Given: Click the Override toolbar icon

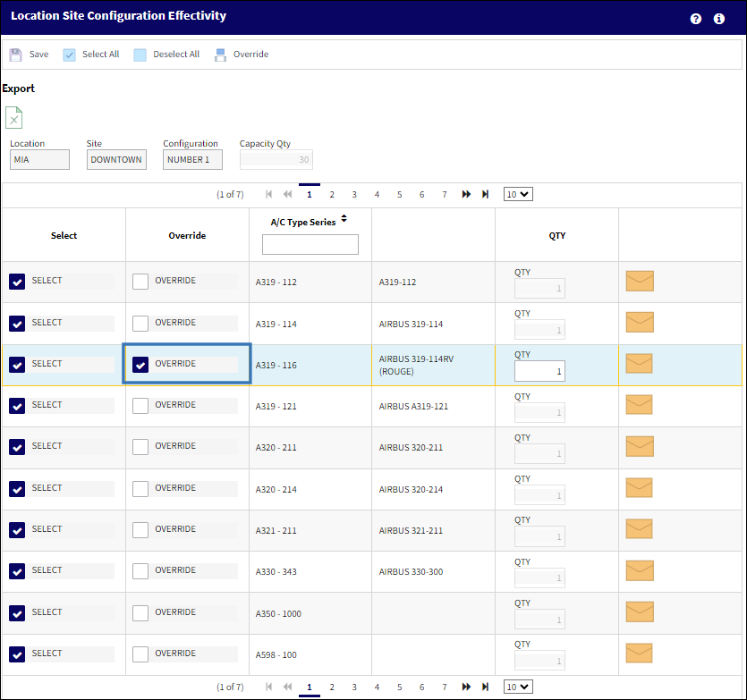Looking at the screenshot, I should [x=220, y=55].
